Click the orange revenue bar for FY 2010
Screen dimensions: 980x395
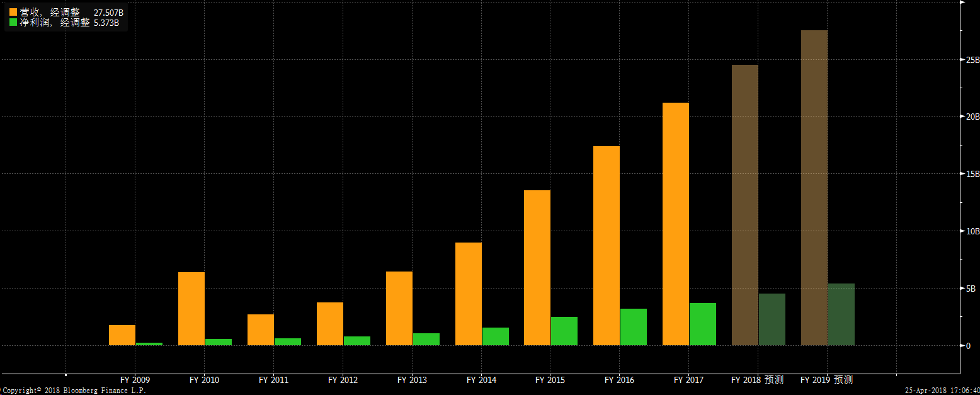click(191, 309)
